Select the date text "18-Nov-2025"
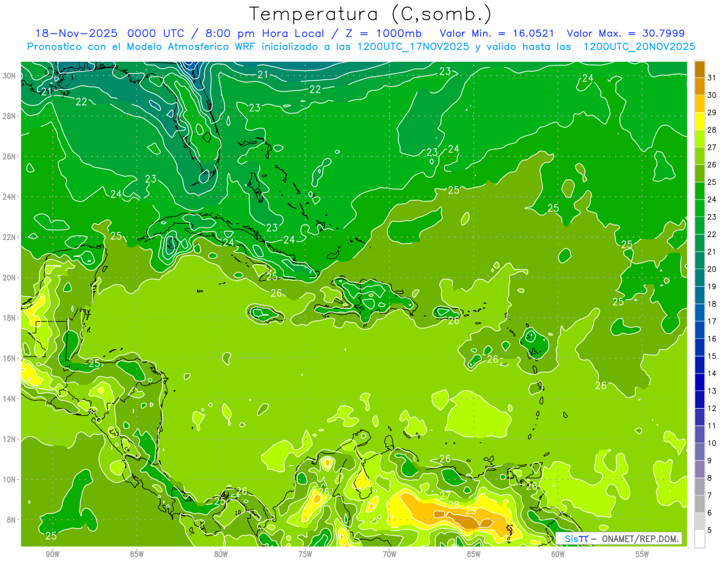 pyautogui.click(x=78, y=33)
